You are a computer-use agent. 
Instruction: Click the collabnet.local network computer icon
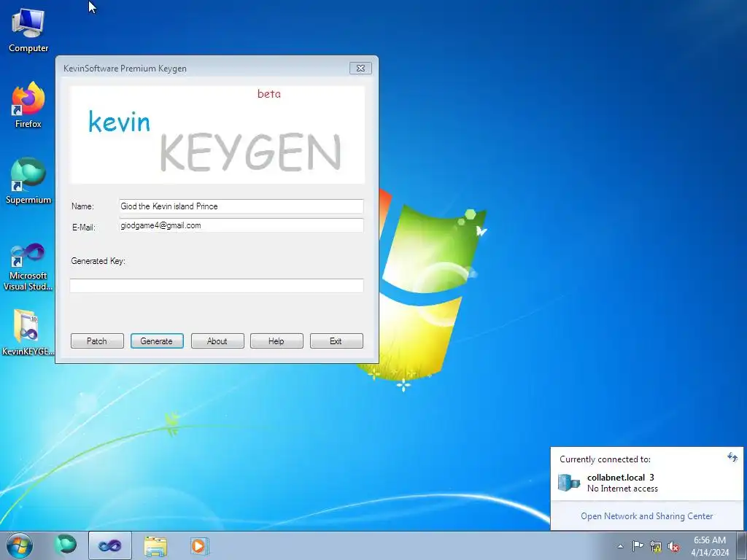(569, 483)
